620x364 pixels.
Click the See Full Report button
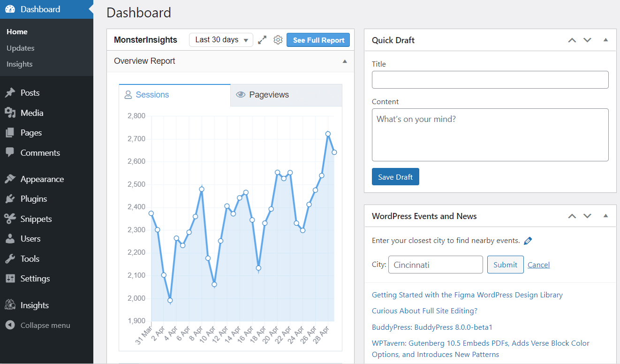[318, 40]
